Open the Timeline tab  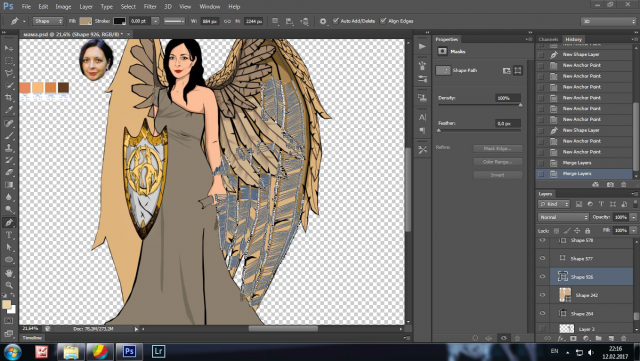(32, 338)
